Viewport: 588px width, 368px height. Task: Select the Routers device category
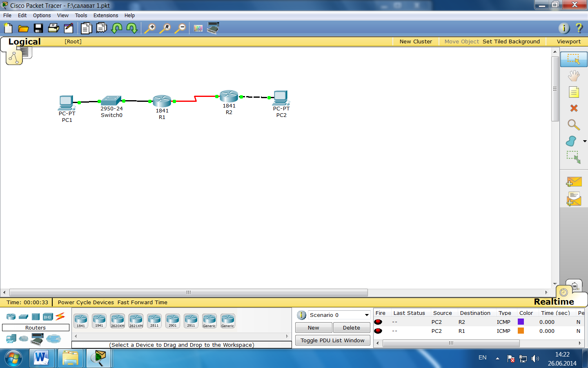tap(11, 316)
